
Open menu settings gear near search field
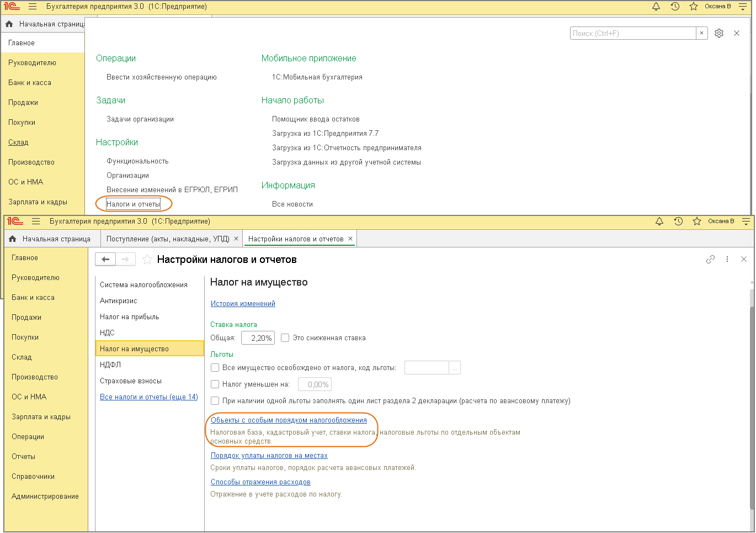coord(719,33)
